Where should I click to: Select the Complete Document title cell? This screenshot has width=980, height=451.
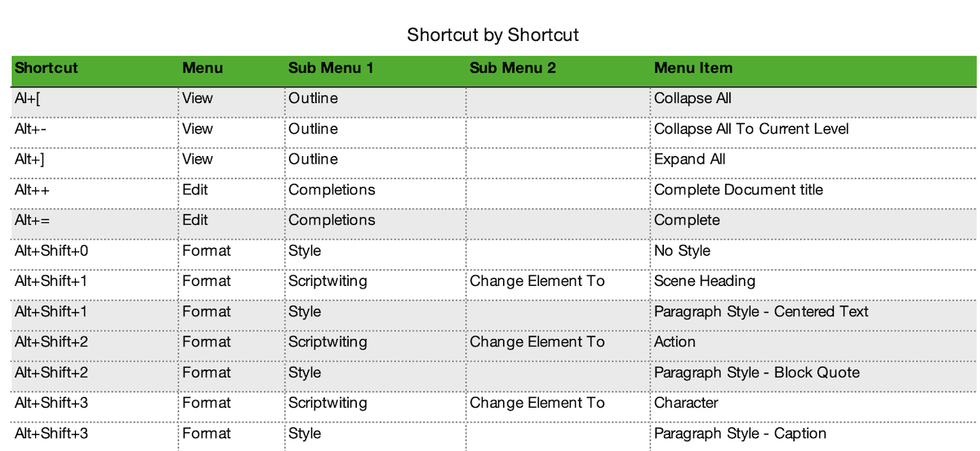[813, 190]
